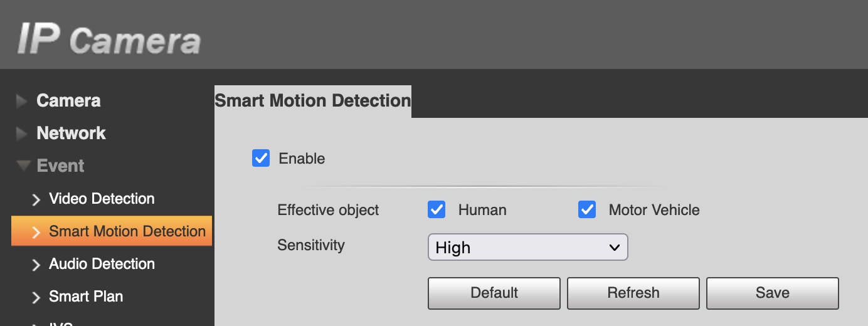Open Video Detection menu item
The width and height of the screenshot is (868, 326).
point(102,199)
